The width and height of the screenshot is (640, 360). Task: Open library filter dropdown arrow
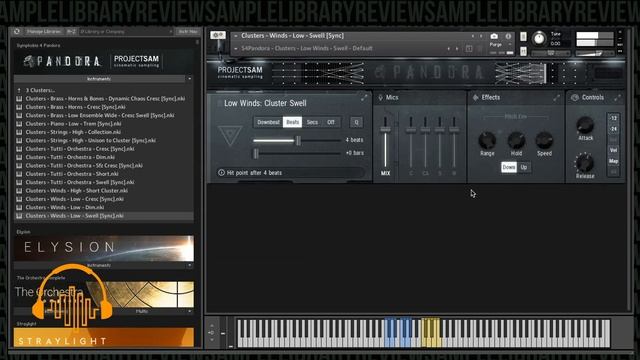pos(171,31)
